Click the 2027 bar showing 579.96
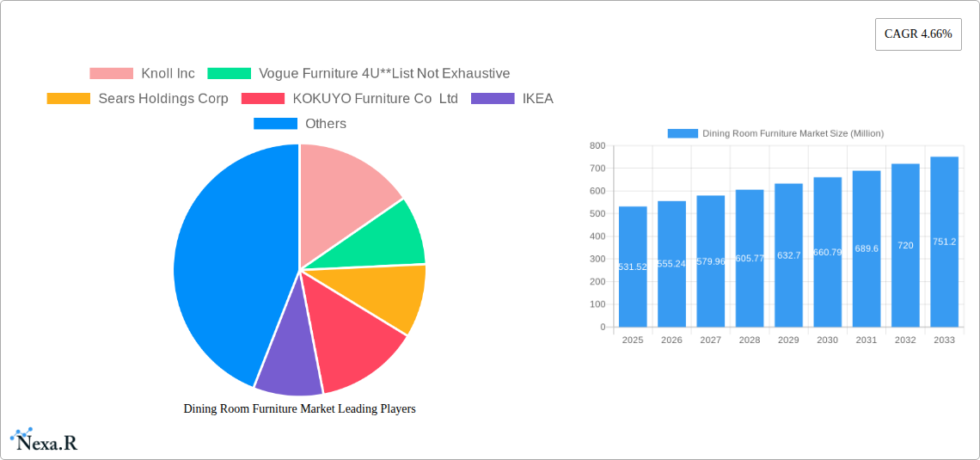Image resolution: width=980 pixels, height=460 pixels. [711, 261]
